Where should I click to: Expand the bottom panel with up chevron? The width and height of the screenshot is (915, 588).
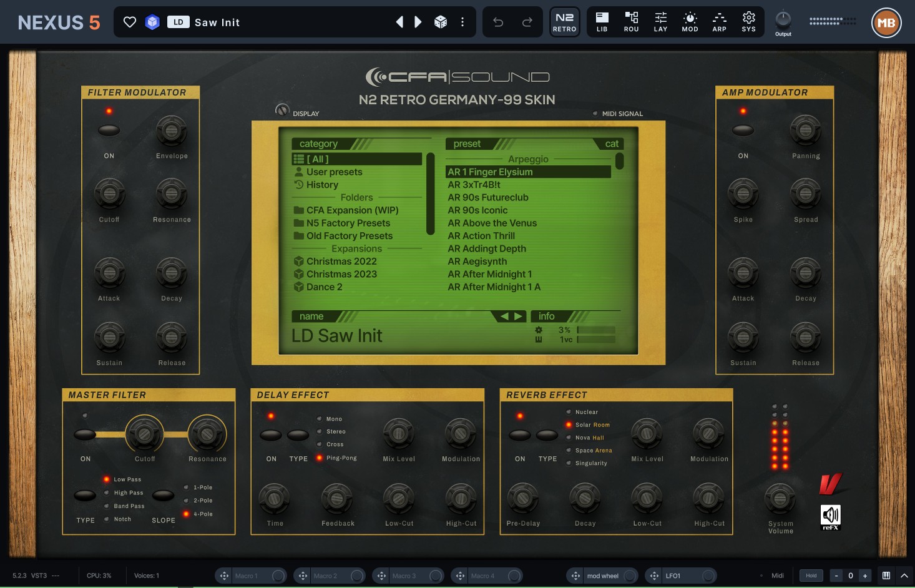coord(904,576)
